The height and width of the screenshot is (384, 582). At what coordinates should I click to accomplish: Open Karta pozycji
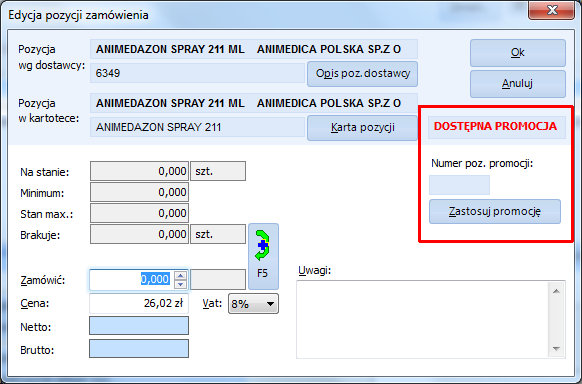(x=362, y=128)
